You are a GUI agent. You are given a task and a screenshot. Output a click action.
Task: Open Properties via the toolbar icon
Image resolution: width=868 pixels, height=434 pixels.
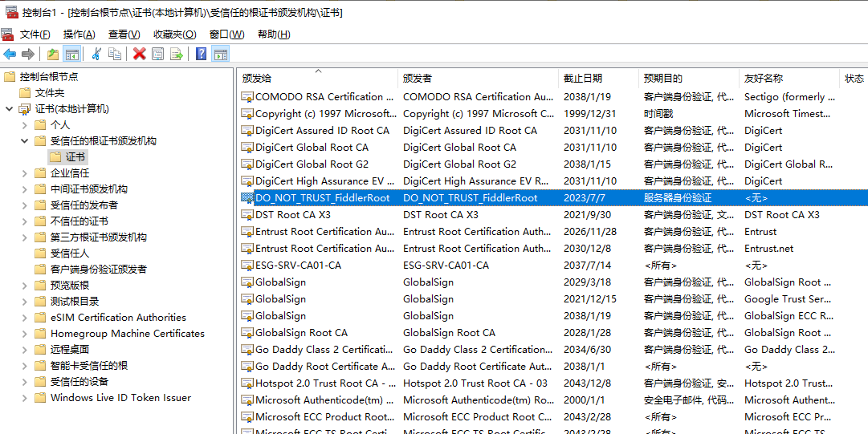158,54
